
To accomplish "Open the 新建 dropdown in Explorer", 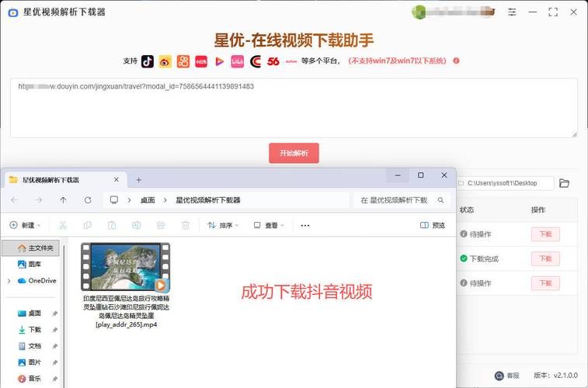I will coord(25,225).
